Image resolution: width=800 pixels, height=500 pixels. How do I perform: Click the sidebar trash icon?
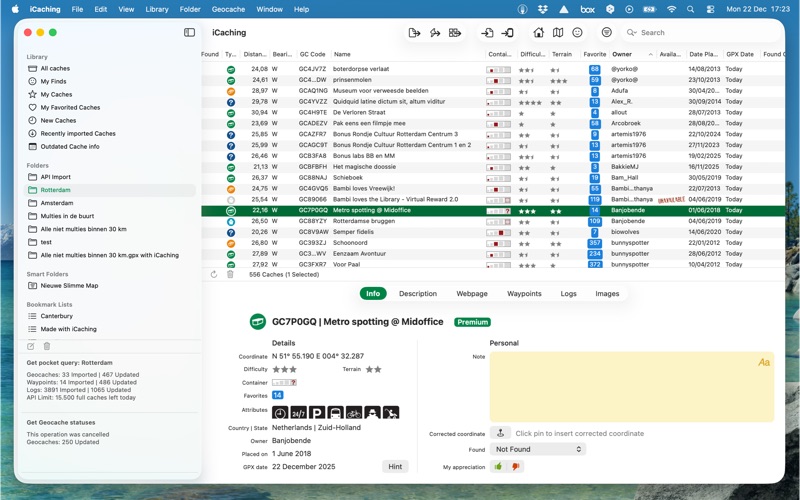[46, 346]
